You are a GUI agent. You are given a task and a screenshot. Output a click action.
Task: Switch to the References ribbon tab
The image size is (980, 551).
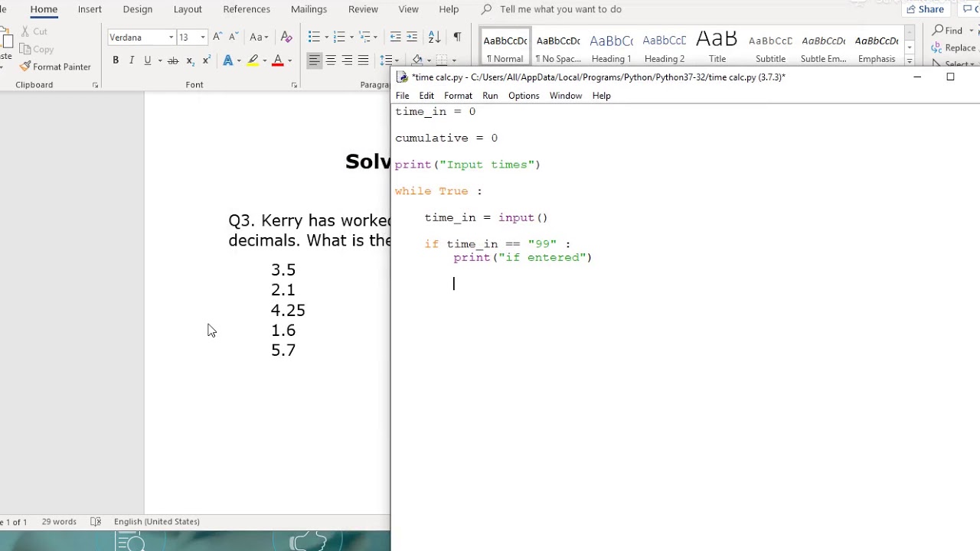click(247, 9)
